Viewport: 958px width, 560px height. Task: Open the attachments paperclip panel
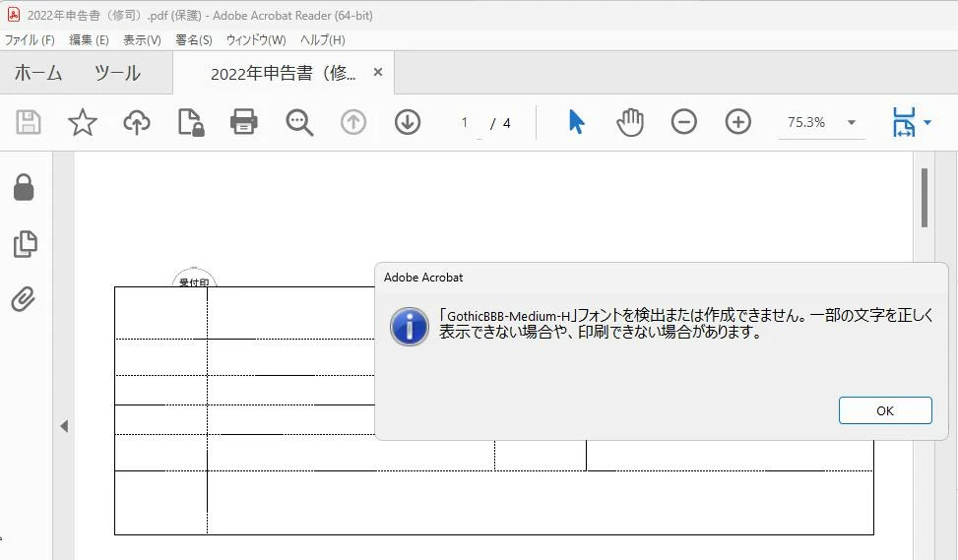(24, 299)
